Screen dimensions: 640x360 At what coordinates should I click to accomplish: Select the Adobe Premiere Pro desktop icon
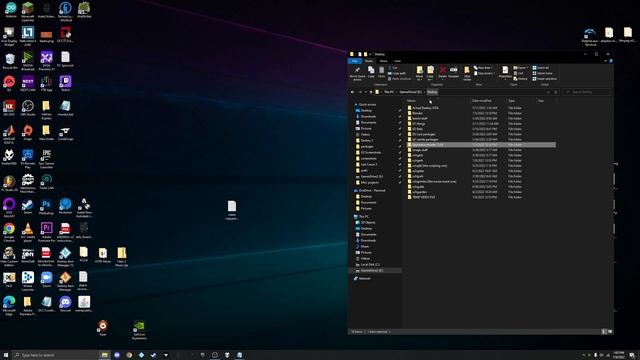pyautogui.click(x=46, y=232)
